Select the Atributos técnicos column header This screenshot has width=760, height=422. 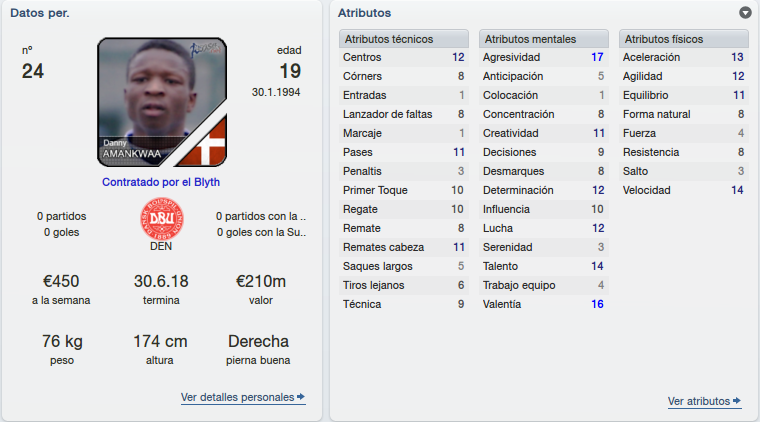pyautogui.click(x=404, y=39)
